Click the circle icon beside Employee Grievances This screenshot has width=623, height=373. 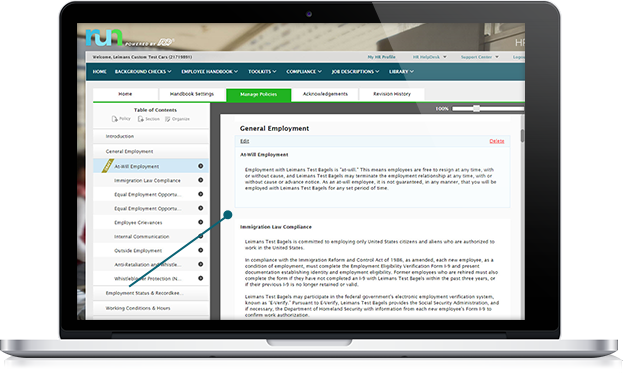(x=201, y=222)
